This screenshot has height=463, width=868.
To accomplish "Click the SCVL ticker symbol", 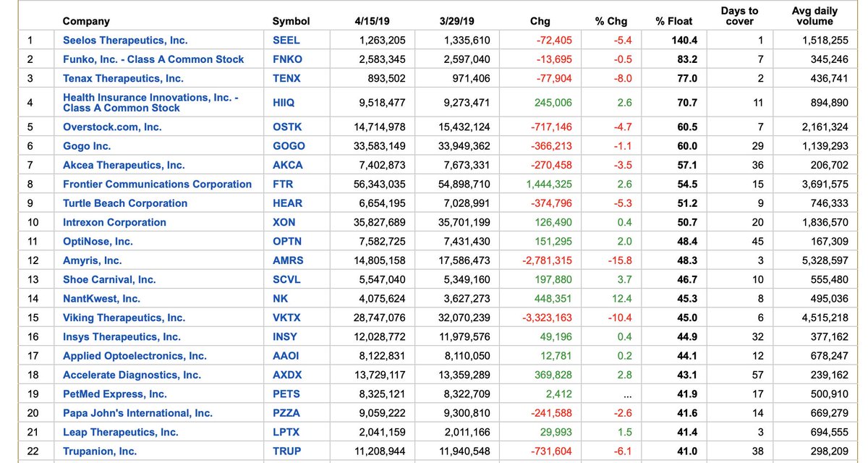I will [286, 279].
